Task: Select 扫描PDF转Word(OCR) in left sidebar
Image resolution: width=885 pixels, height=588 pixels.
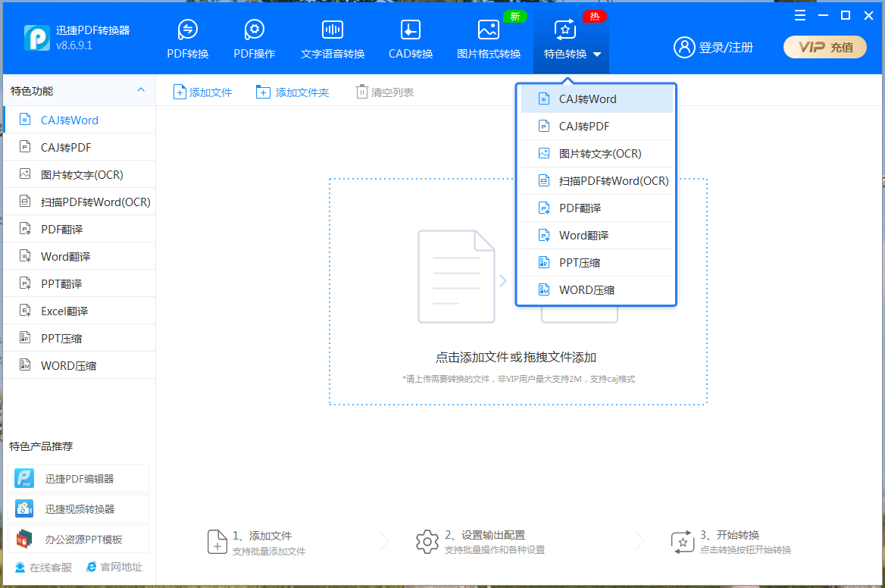Action: tap(80, 202)
